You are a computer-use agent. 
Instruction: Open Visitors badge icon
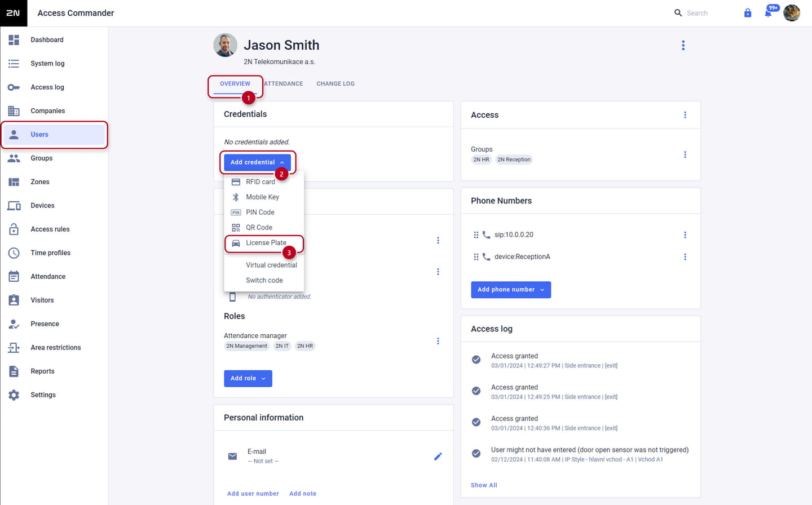tap(14, 300)
